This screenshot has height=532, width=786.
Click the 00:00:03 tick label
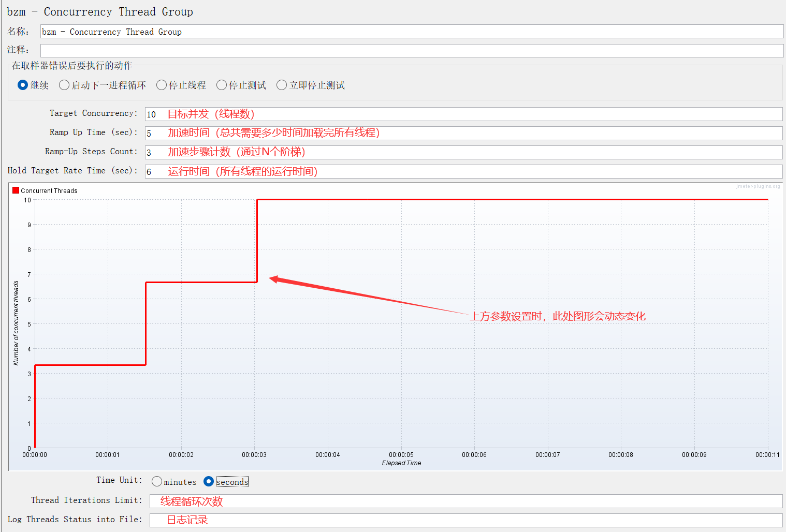pyautogui.click(x=254, y=455)
